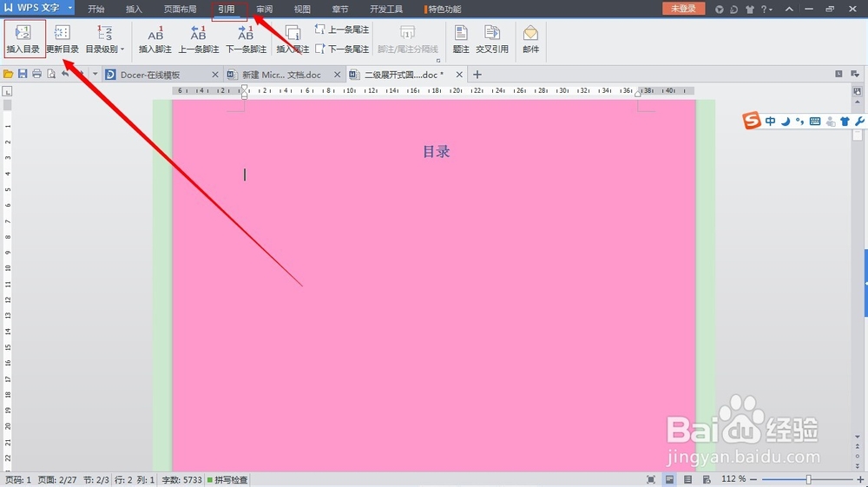Open the Sogou soft keyboard icon
Image resolution: width=868 pixels, height=487 pixels.
(x=815, y=122)
